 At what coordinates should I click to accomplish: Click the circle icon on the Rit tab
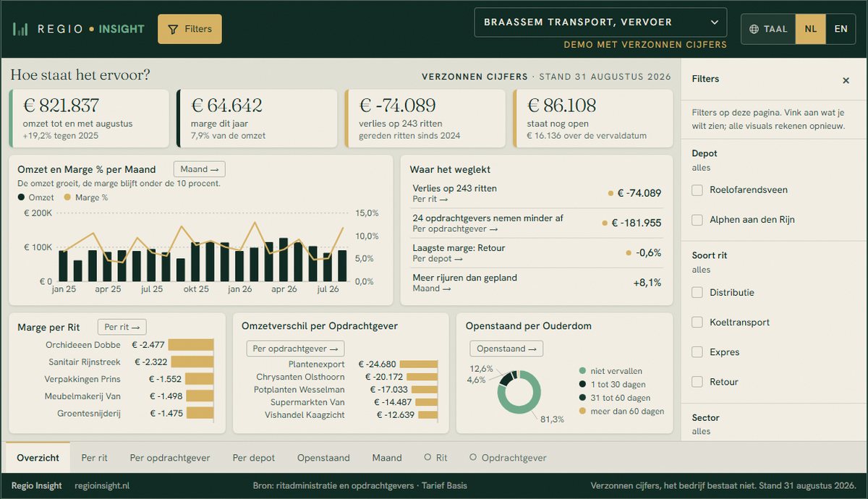[x=427, y=457]
